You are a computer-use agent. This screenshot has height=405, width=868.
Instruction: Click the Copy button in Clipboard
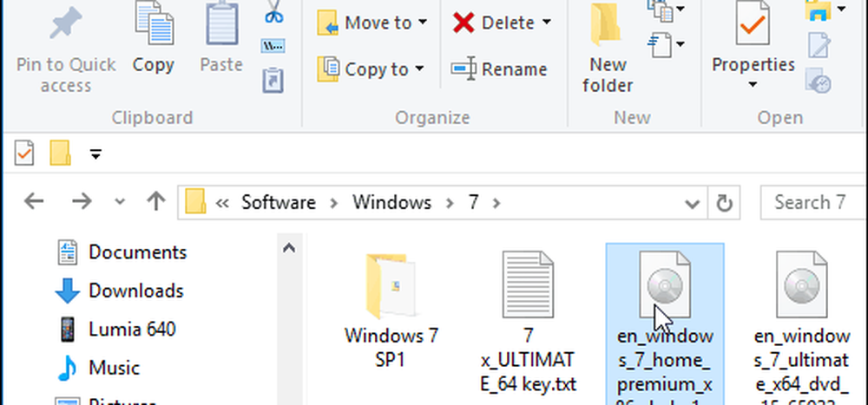click(154, 42)
